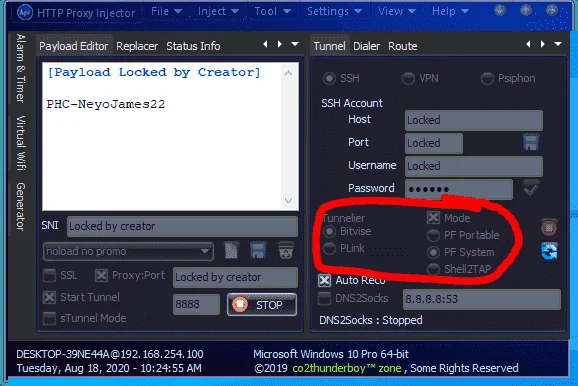The height and width of the screenshot is (386, 578).
Task: Click the floppy save icon beside config dropdown
Action: (x=258, y=251)
